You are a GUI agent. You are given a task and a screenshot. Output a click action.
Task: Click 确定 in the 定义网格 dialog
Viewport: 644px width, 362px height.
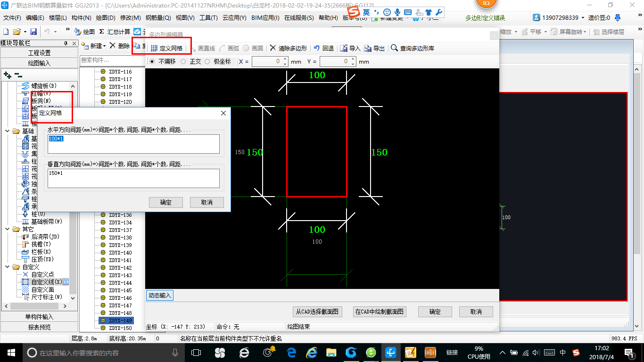coord(166,202)
